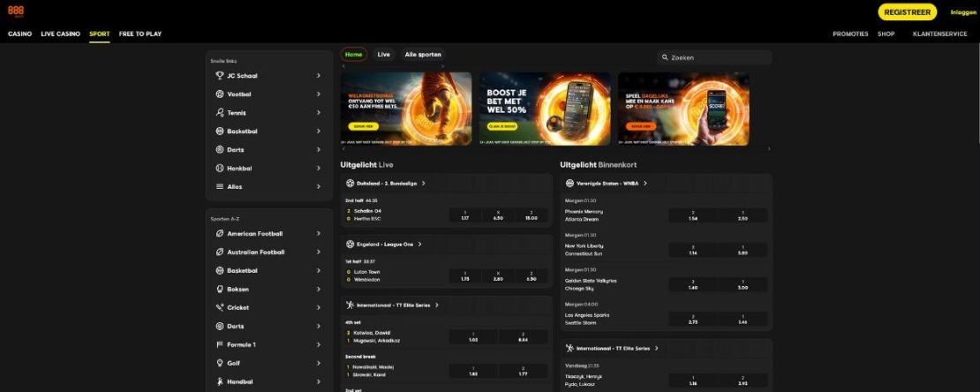This screenshot has width=980, height=392.
Task: Open the Free to Play menu item
Action: point(140,34)
